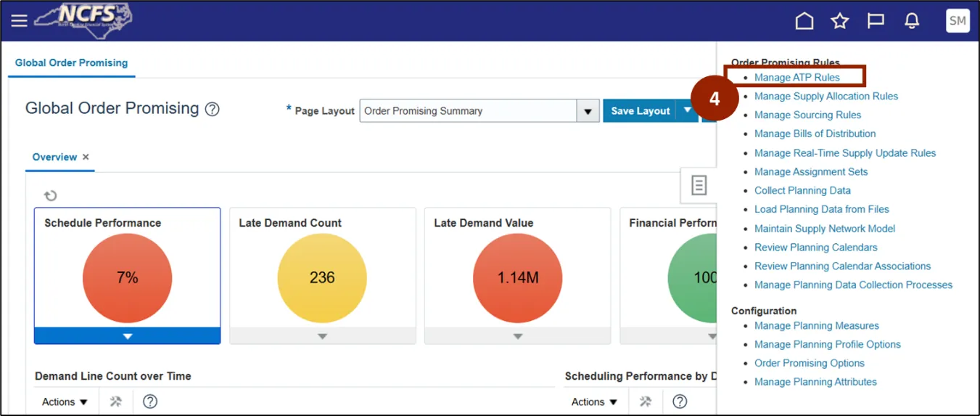
Task: Open the Manage ATP Rules link
Action: click(796, 78)
